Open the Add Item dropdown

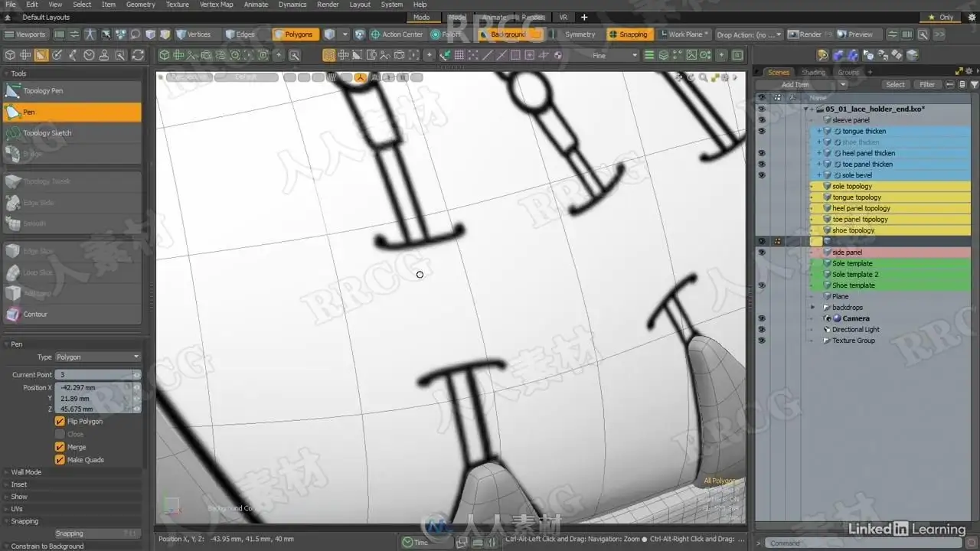[x=802, y=84]
